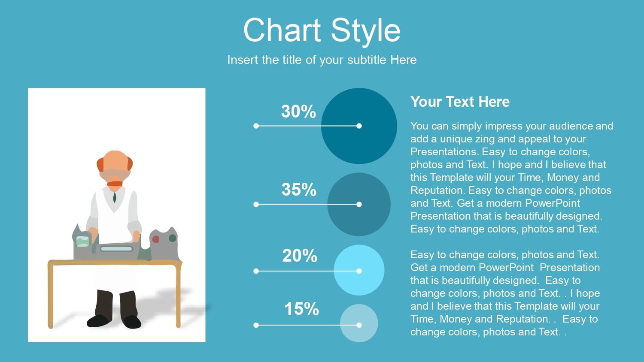Select the center dot inside the 35% circle
The image size is (644, 362).
359,204
